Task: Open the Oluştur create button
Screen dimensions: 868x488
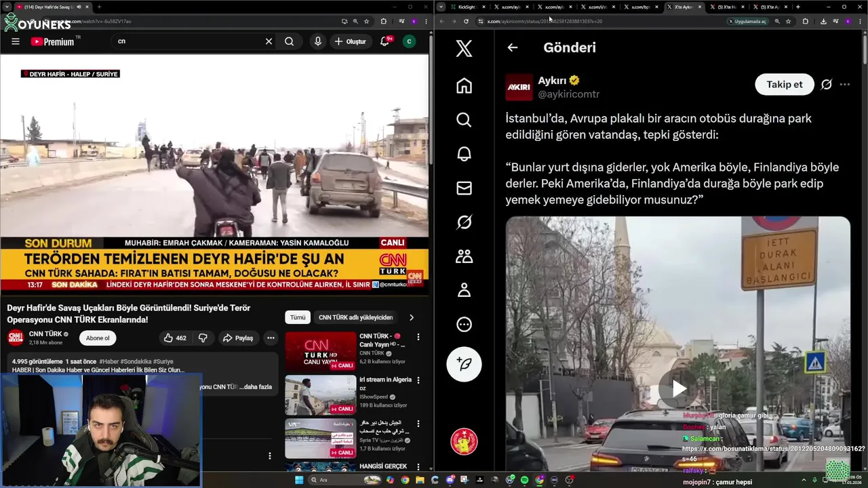Action: point(351,41)
